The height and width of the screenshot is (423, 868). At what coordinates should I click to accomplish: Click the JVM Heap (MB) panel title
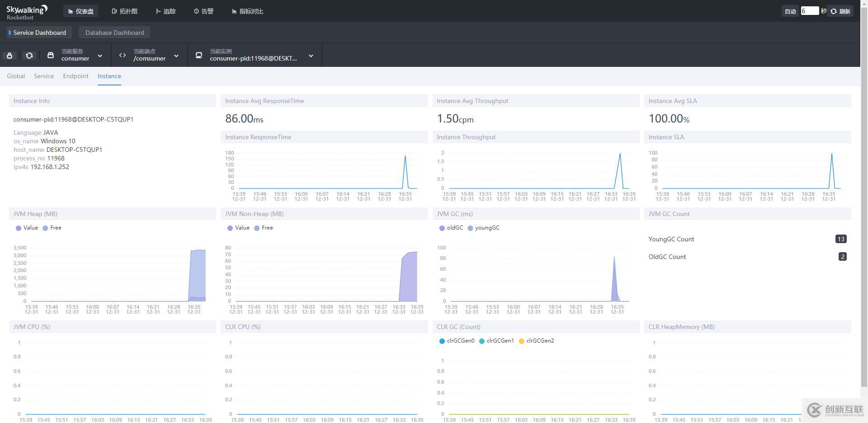coord(35,214)
